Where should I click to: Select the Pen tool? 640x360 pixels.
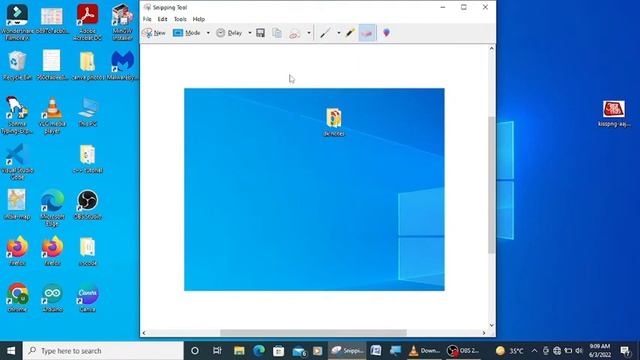325,33
